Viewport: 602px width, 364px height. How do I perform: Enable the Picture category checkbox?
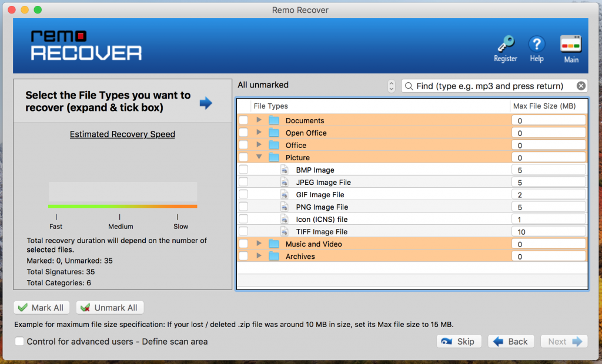[243, 157]
